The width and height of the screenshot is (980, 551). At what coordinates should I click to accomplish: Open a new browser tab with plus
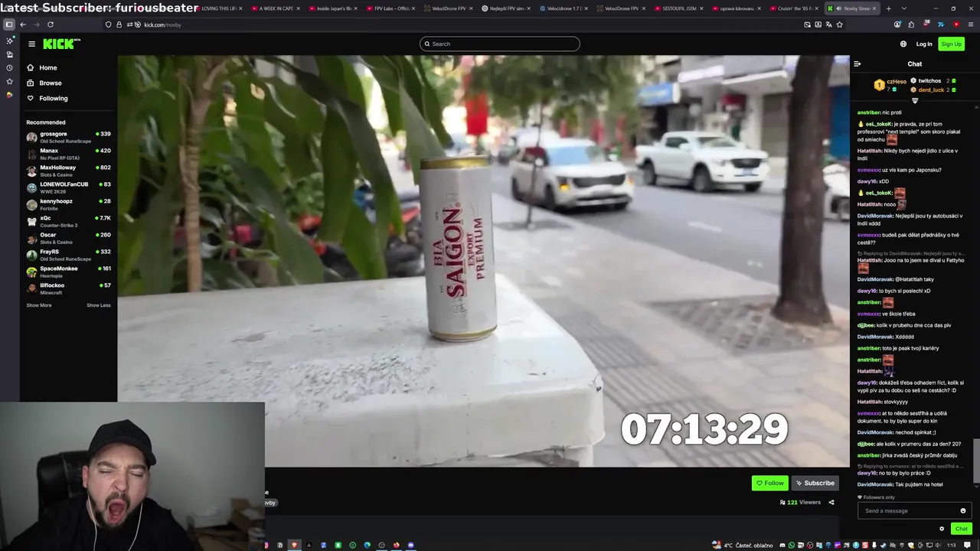(888, 8)
